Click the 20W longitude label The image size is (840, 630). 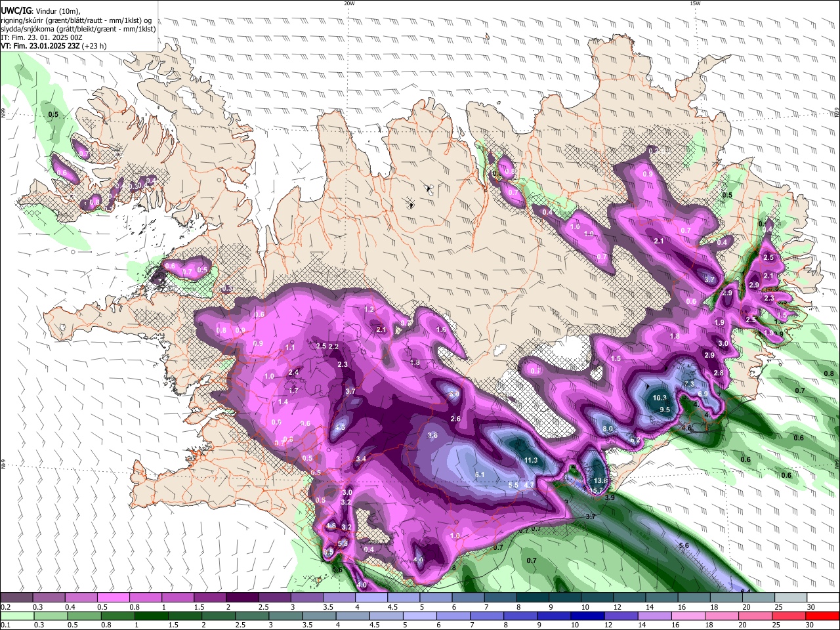point(349,3)
